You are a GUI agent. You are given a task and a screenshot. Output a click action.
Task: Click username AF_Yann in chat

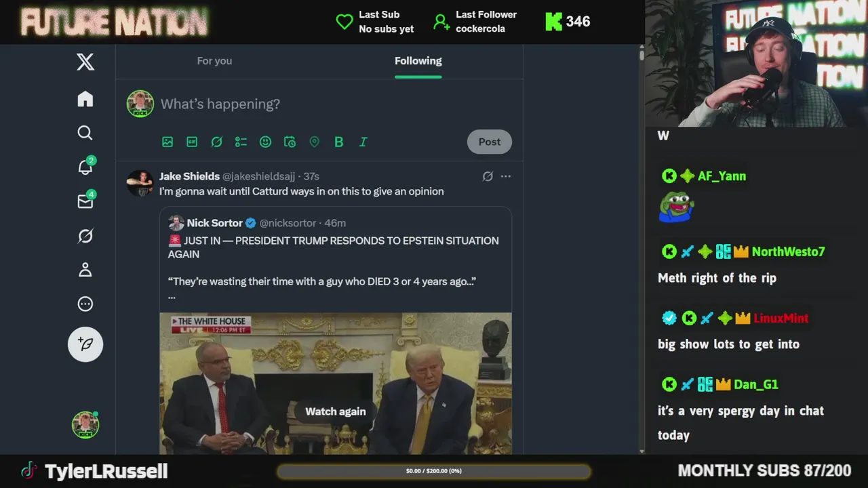pyautogui.click(x=722, y=176)
